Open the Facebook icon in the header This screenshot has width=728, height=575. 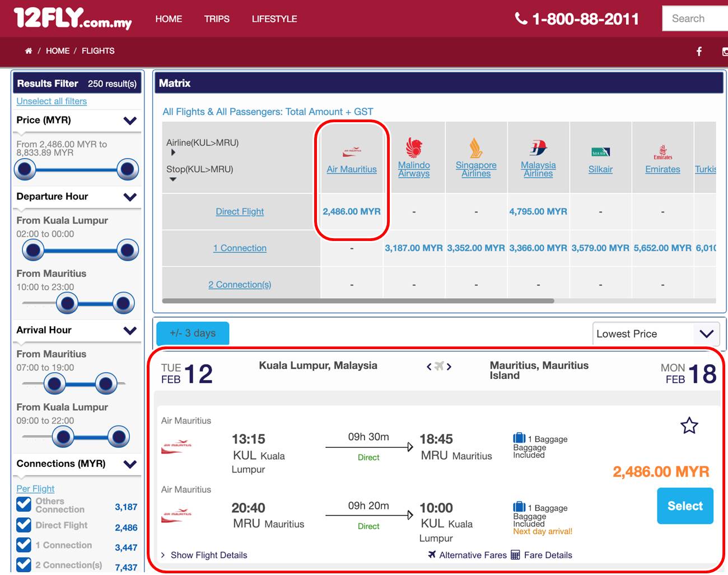[x=699, y=52]
